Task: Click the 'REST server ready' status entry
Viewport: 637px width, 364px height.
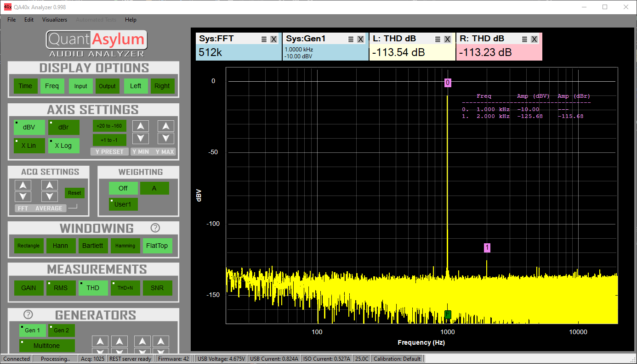Action: pos(130,359)
